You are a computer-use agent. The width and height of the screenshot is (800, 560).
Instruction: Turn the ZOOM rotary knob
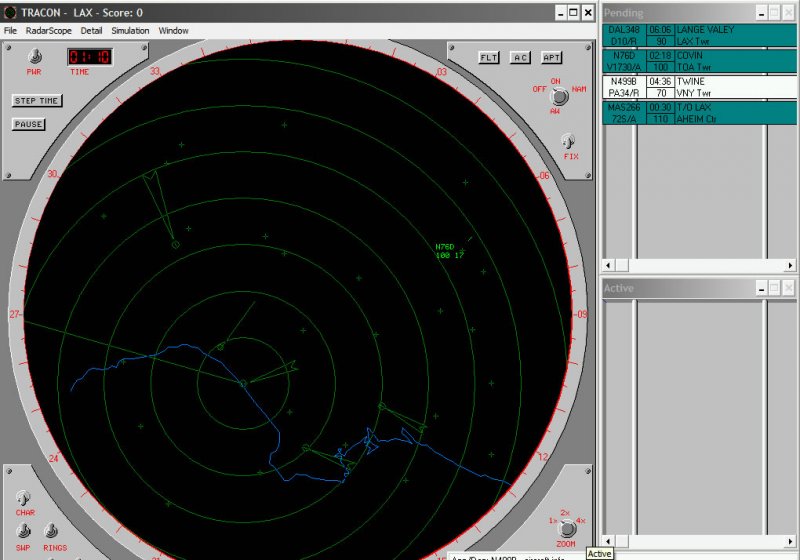pyautogui.click(x=566, y=528)
